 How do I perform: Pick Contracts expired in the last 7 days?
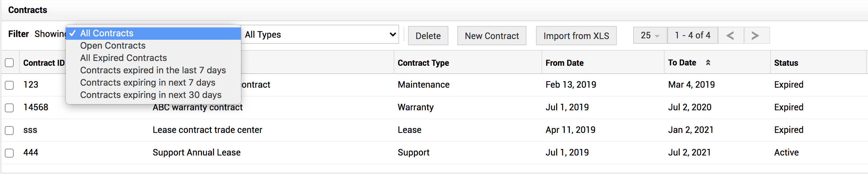153,70
